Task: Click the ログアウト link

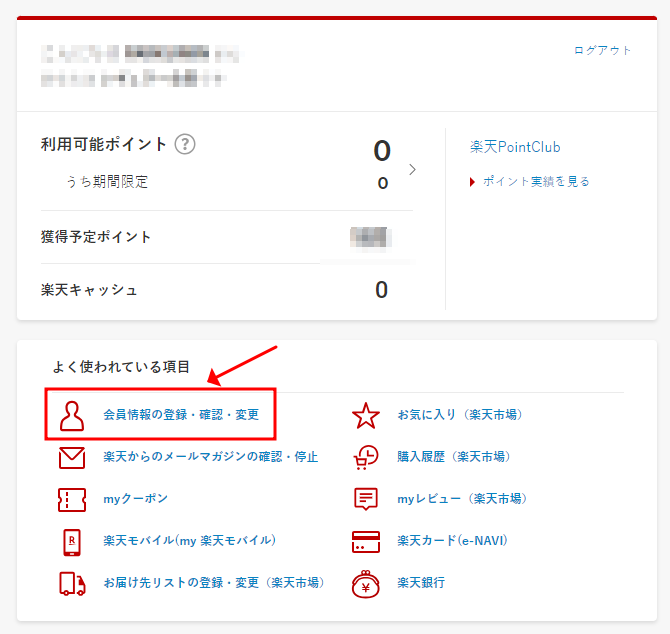Action: pyautogui.click(x=602, y=50)
